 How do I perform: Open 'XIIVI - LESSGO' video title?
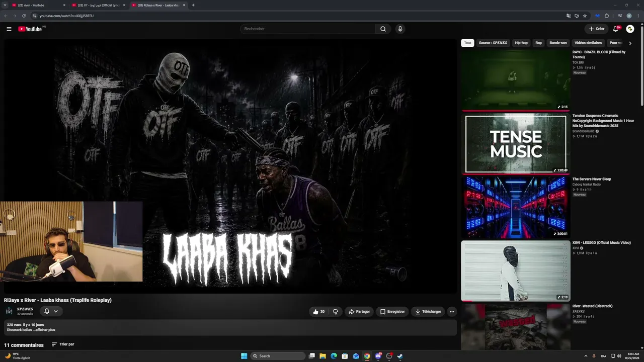click(x=601, y=243)
